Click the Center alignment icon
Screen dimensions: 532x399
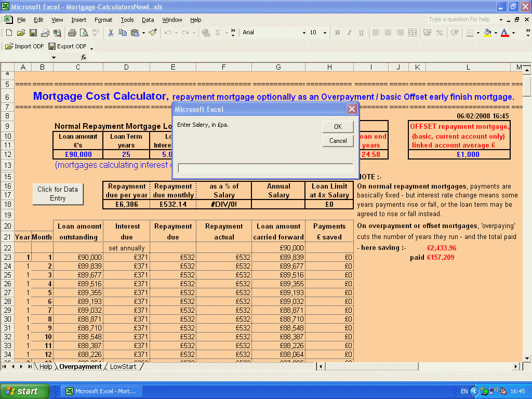click(388, 33)
